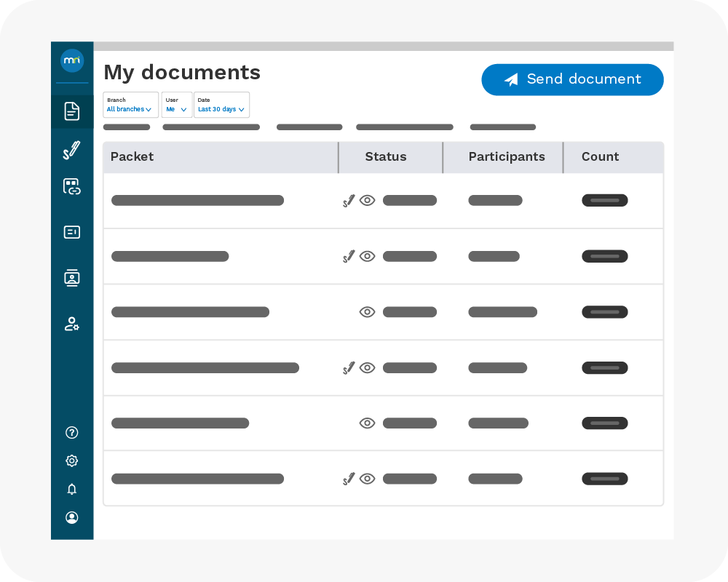Click the Status column header
Viewport: 728px width, 582px height.
[x=386, y=156]
